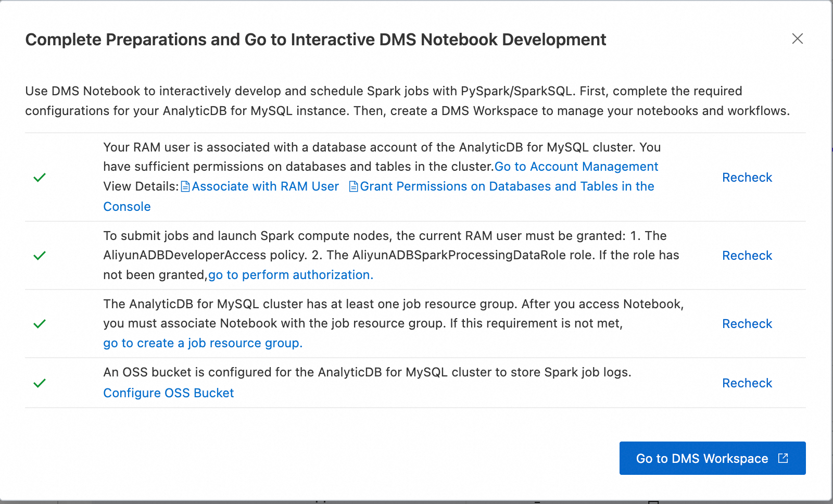Screen dimensions: 833x504
Task: Open Go to Account Management link
Action: [x=576, y=167]
